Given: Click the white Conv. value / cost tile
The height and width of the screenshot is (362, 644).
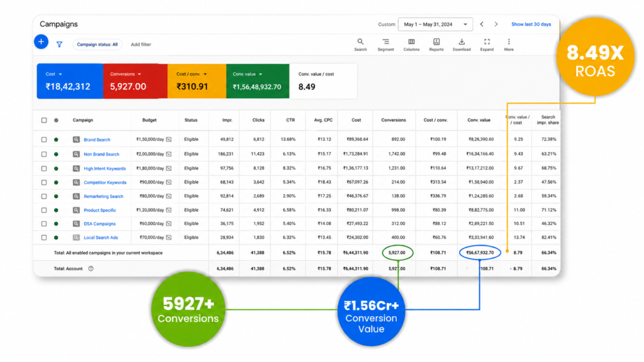Looking at the screenshot, I should pyautogui.click(x=323, y=81).
